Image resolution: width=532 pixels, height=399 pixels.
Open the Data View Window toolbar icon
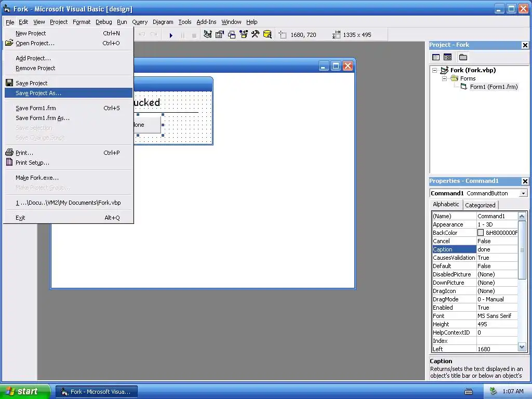[268, 34]
